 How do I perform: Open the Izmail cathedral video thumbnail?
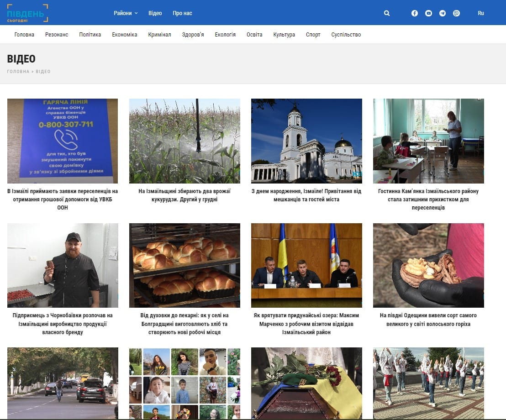pos(306,141)
